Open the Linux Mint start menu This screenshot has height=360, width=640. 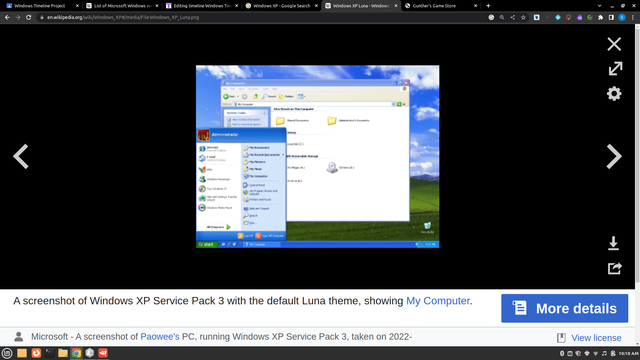point(7,353)
